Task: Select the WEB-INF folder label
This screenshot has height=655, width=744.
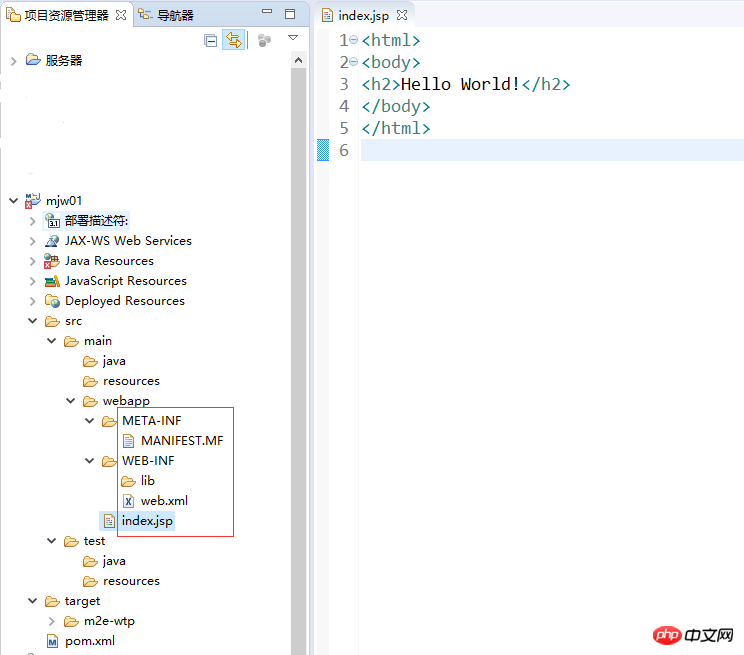Action: click(x=148, y=461)
